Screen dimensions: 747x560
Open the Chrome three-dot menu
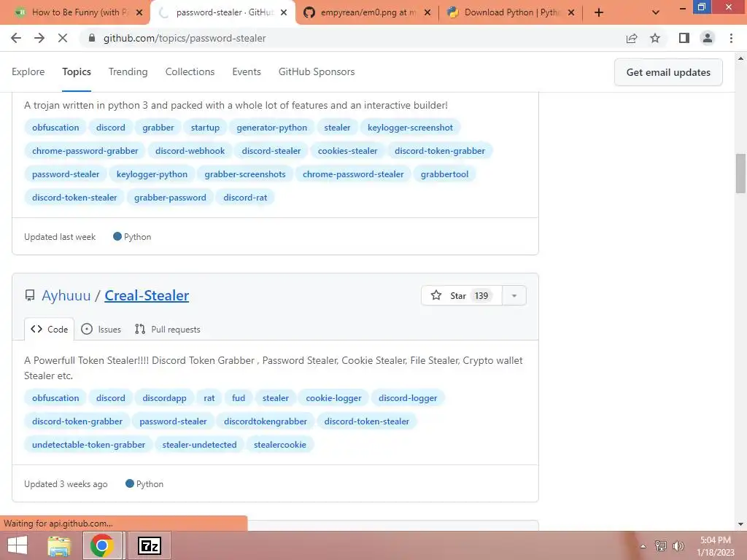click(731, 38)
